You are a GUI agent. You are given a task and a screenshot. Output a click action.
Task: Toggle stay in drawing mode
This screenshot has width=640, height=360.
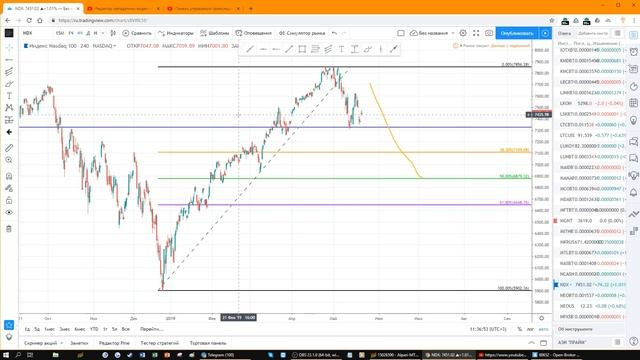(x=9, y=188)
